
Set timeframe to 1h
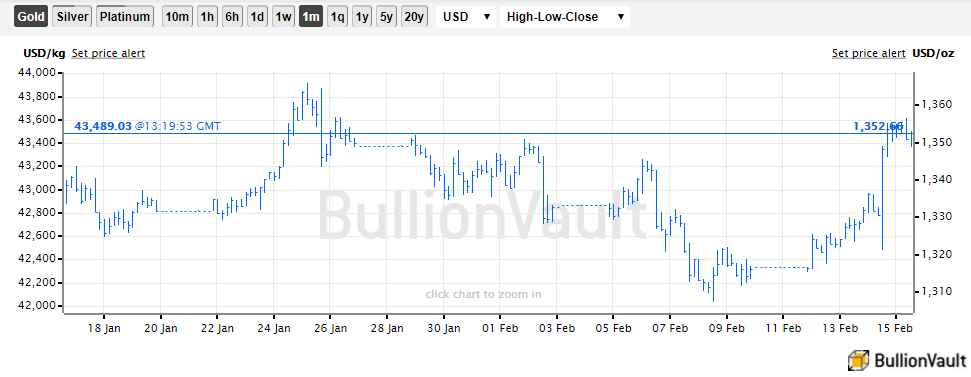coord(207,17)
